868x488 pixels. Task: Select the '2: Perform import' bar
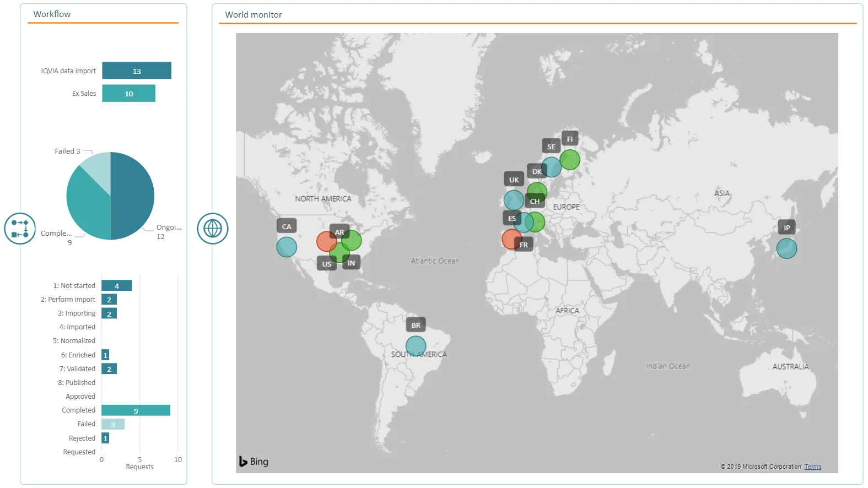[x=109, y=300]
